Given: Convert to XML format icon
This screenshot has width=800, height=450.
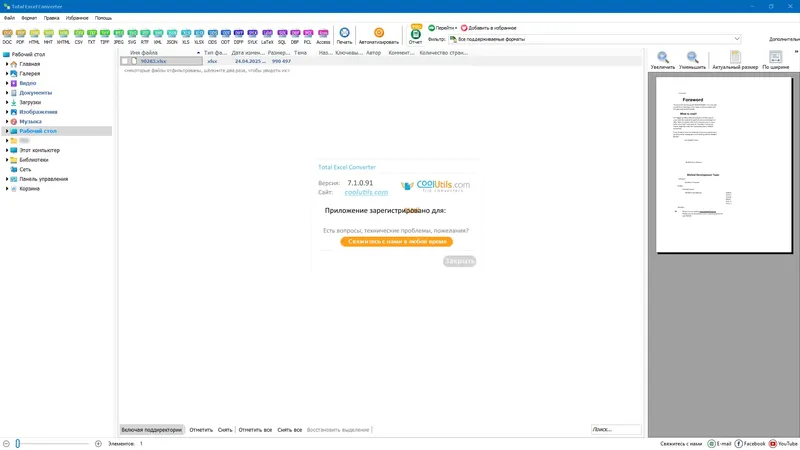Looking at the screenshot, I should (158, 36).
